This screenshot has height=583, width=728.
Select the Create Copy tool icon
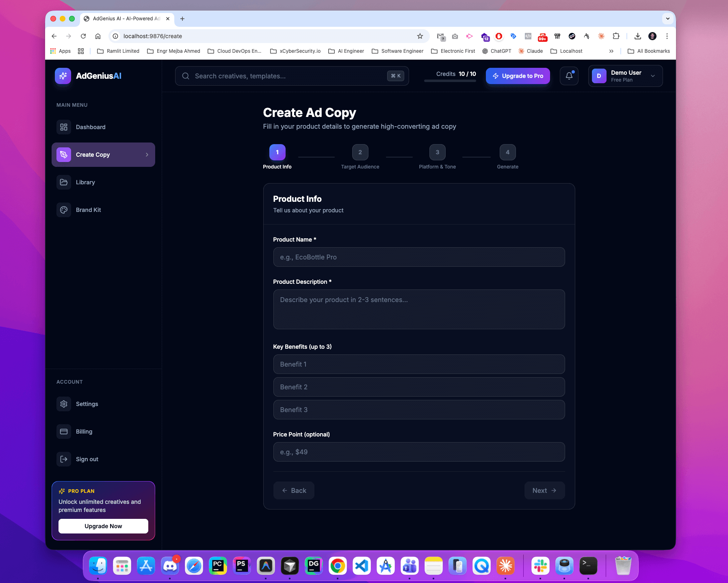point(64,155)
